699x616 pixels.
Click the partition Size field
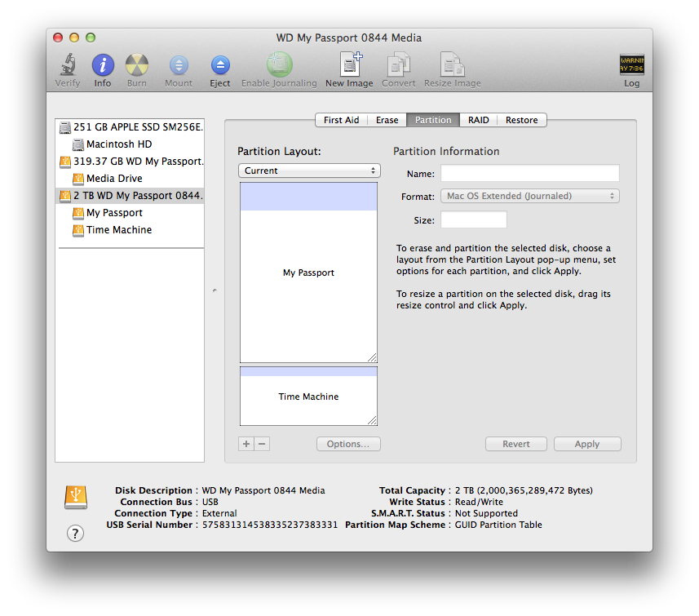(x=473, y=220)
